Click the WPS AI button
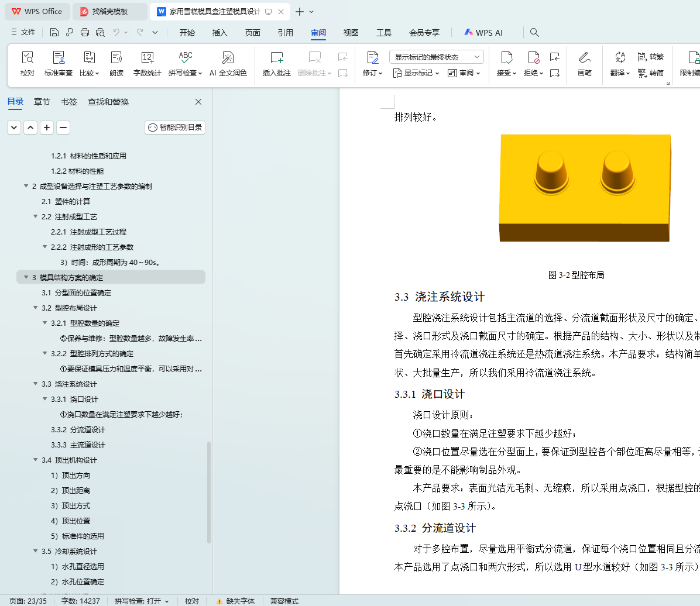The height and width of the screenshot is (606, 700). pos(483,33)
